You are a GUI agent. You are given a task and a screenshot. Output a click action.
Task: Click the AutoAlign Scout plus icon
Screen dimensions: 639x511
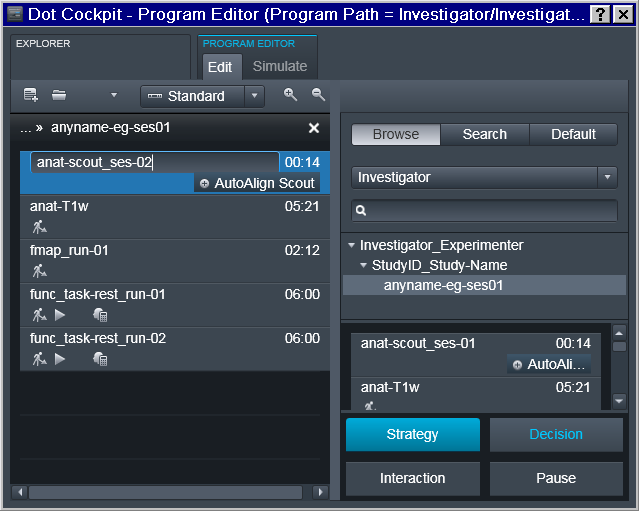[204, 184]
